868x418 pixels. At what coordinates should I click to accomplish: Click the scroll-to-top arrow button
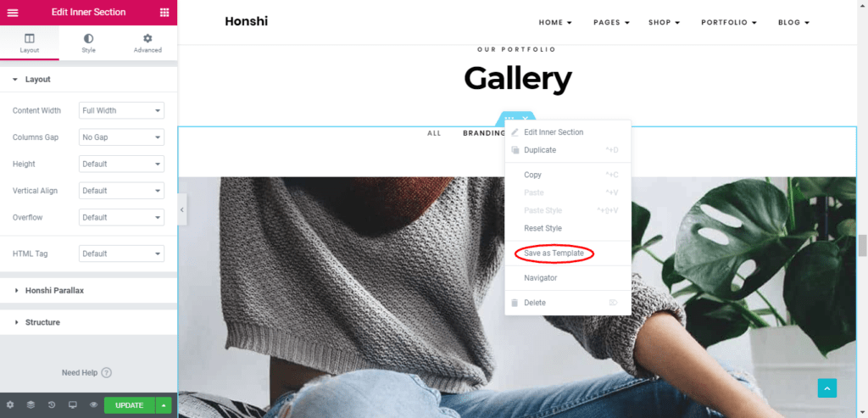(x=827, y=388)
